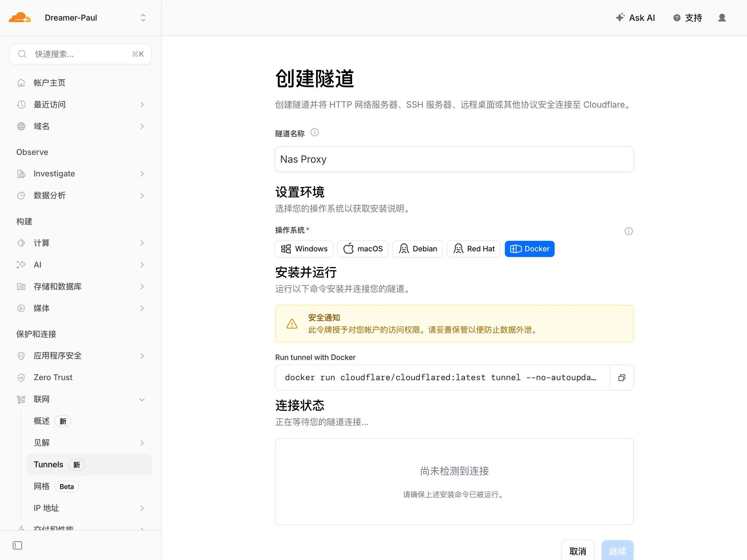Image resolution: width=747 pixels, height=560 pixels.
Task: Expand the 域名 submenu chevron
Action: pyautogui.click(x=142, y=126)
